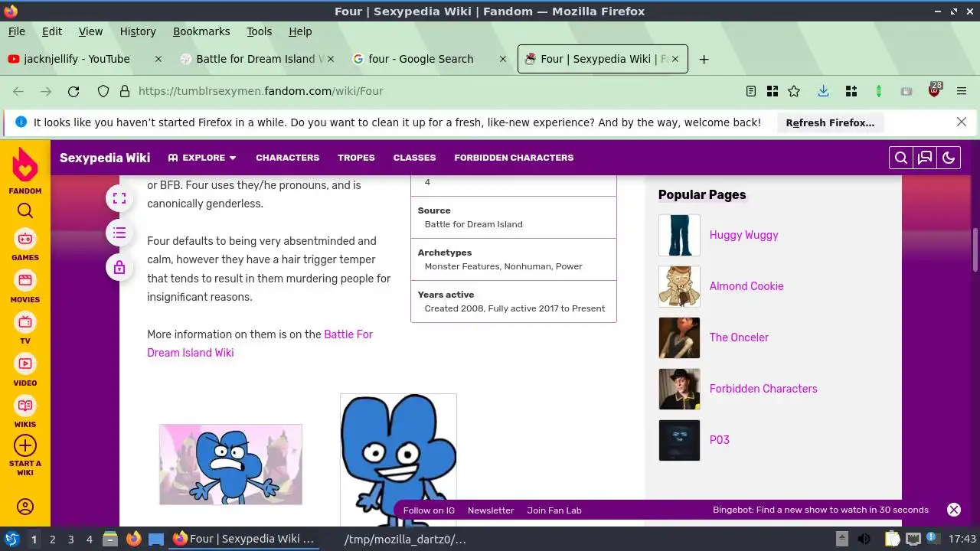Open the Classes nav item

click(414, 158)
